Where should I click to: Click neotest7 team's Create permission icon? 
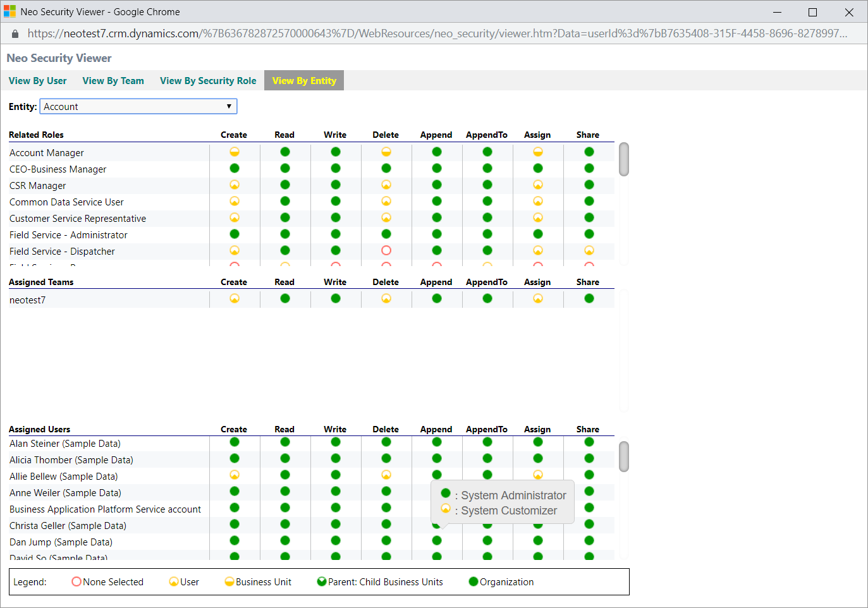pyautogui.click(x=235, y=298)
